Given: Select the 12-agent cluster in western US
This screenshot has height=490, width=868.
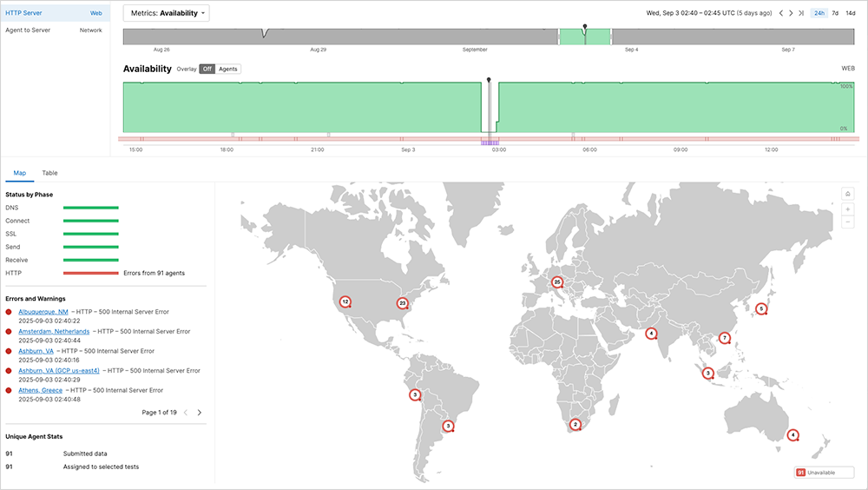Looking at the screenshot, I should pyautogui.click(x=345, y=302).
